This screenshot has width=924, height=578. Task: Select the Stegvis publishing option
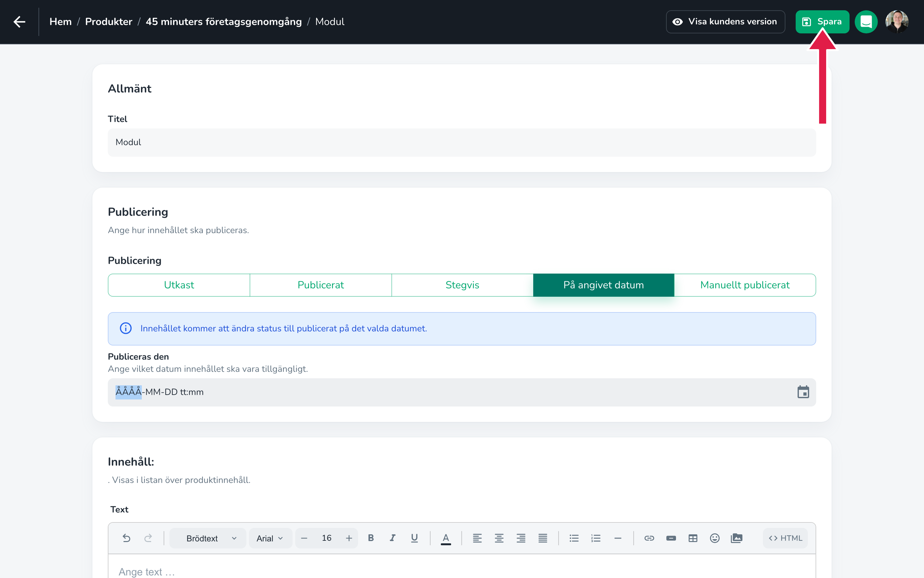coord(462,285)
